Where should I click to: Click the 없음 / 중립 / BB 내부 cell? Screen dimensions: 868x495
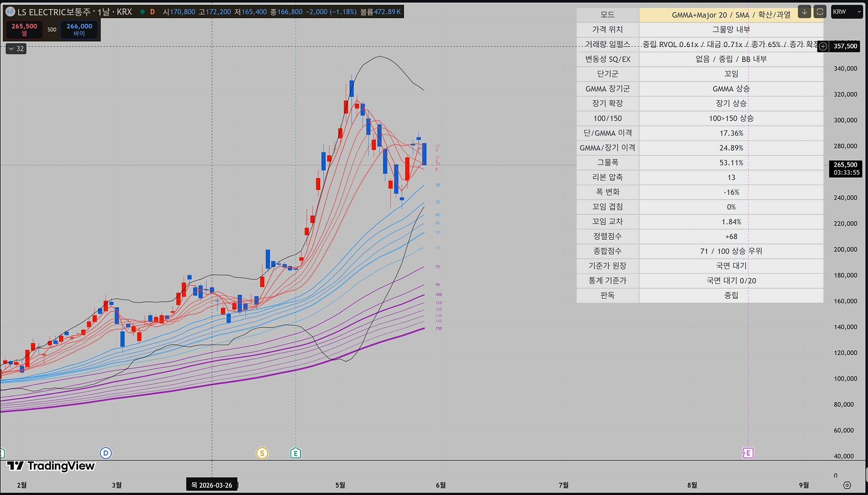click(x=731, y=59)
